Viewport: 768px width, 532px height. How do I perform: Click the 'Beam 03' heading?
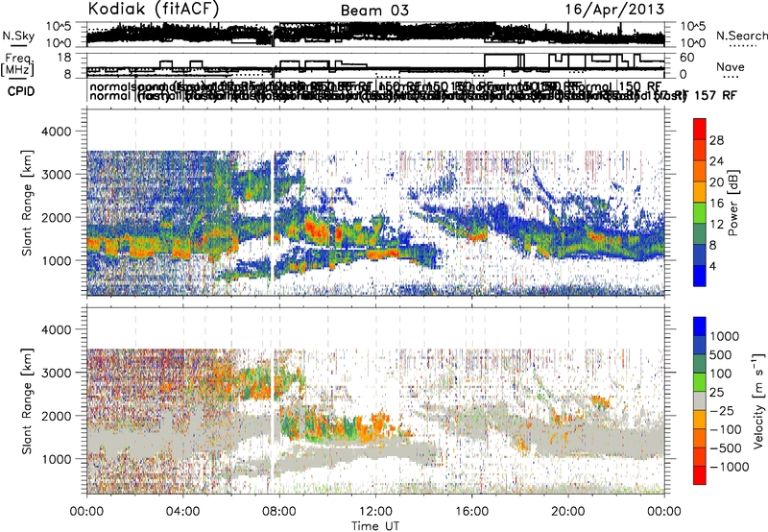[374, 11]
